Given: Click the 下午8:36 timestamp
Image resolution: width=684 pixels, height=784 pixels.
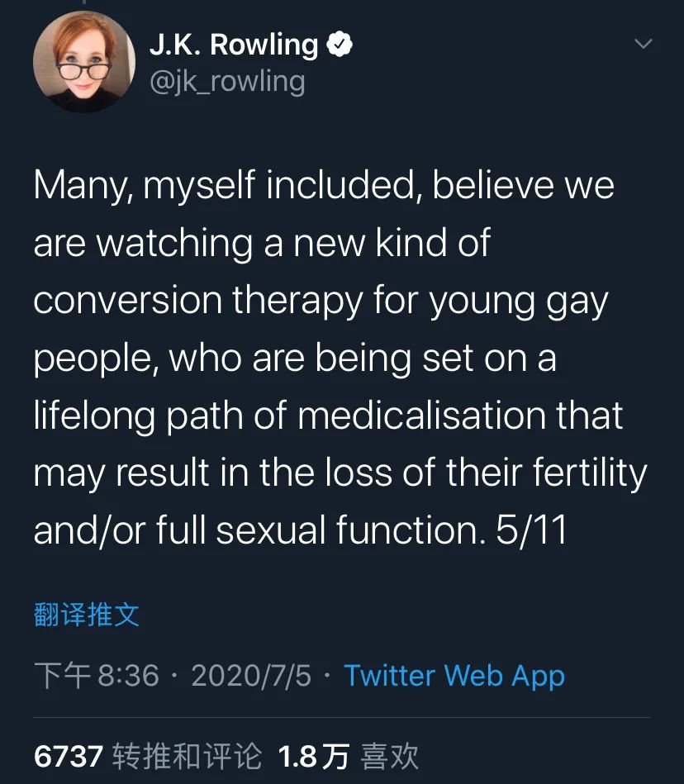Looking at the screenshot, I should point(97,676).
